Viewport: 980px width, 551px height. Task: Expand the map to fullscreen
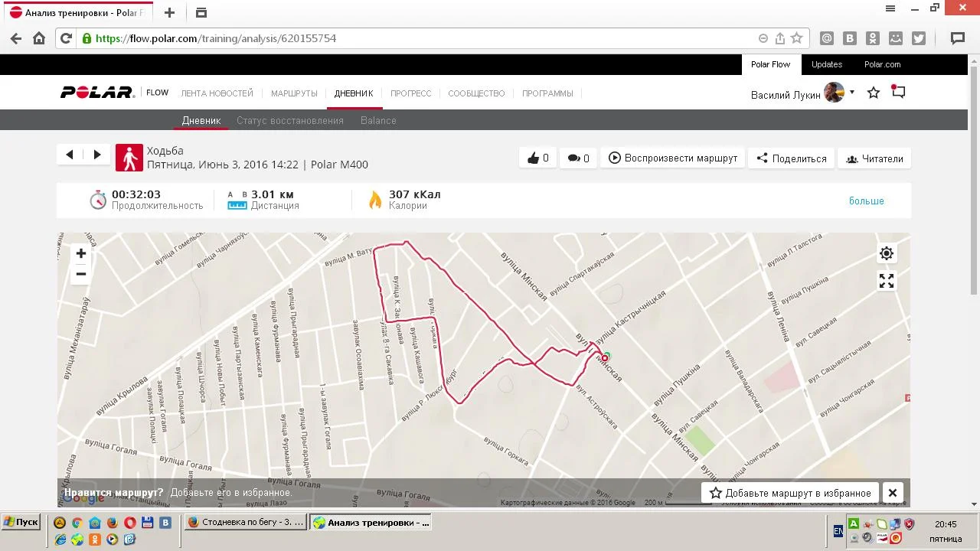pyautogui.click(x=887, y=281)
